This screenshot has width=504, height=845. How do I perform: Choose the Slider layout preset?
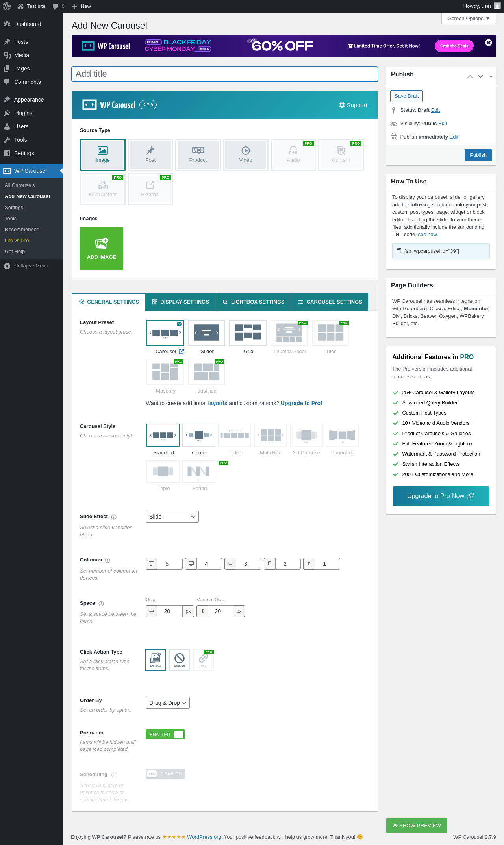207,333
